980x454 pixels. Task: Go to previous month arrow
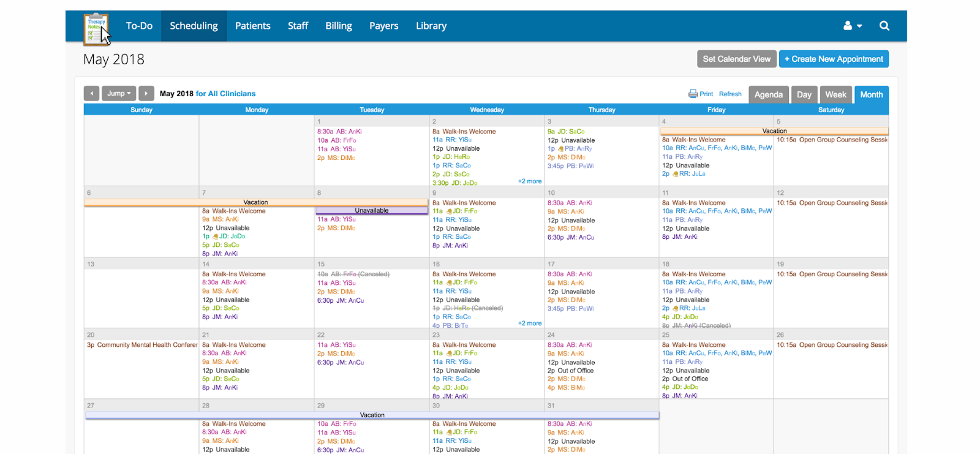(91, 93)
